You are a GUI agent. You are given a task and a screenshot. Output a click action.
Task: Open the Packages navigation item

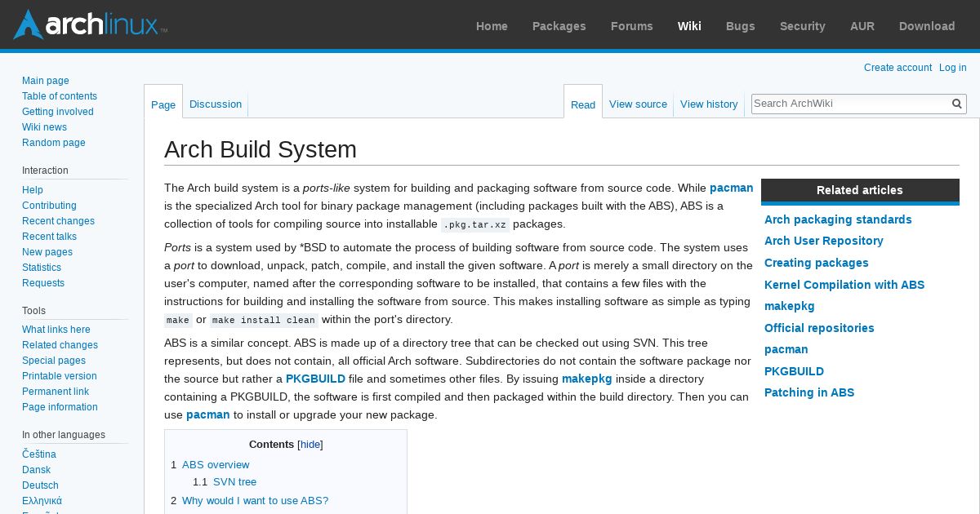point(559,26)
